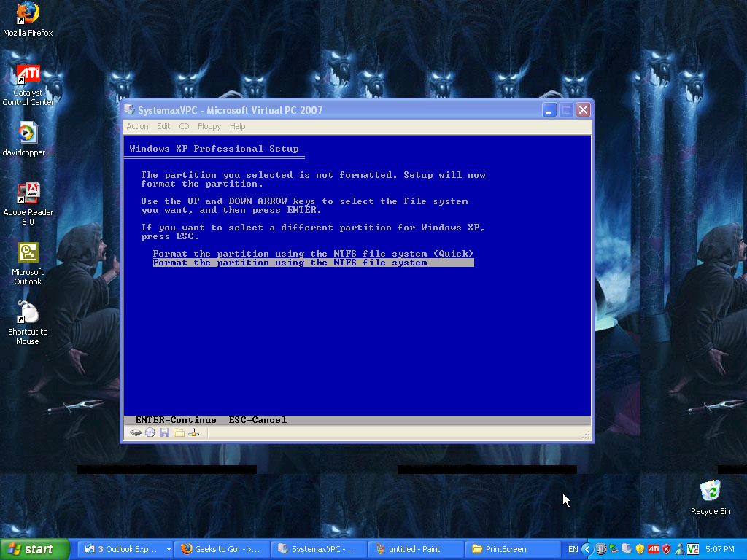Screen dimensions: 747x560
Task: Click the network connection tray icon with the green check
Action: (x=614, y=549)
